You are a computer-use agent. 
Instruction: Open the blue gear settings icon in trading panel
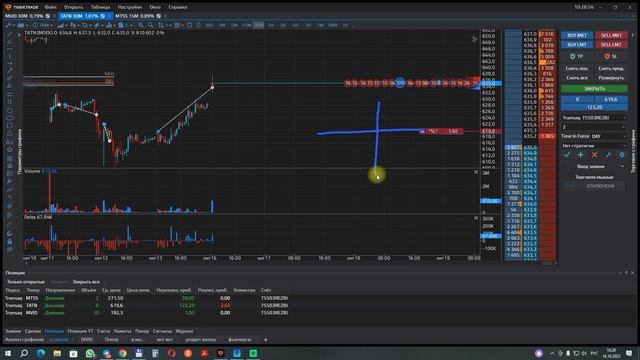click(x=622, y=155)
